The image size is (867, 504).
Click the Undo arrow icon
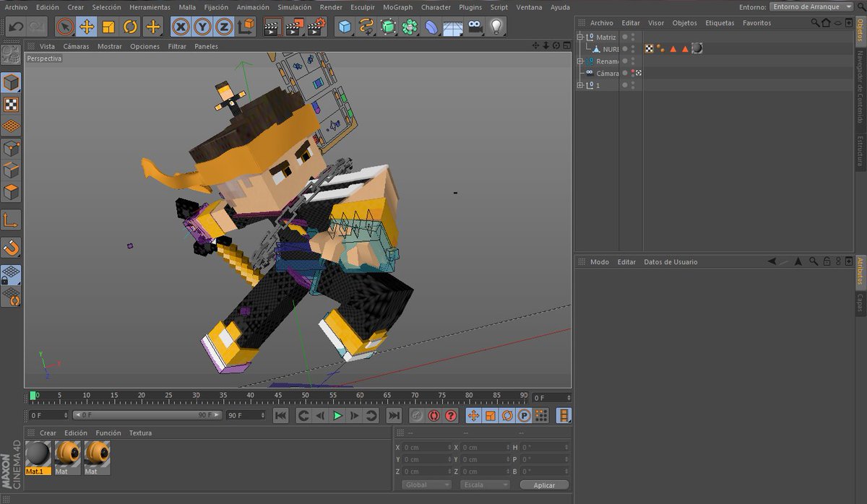point(16,27)
